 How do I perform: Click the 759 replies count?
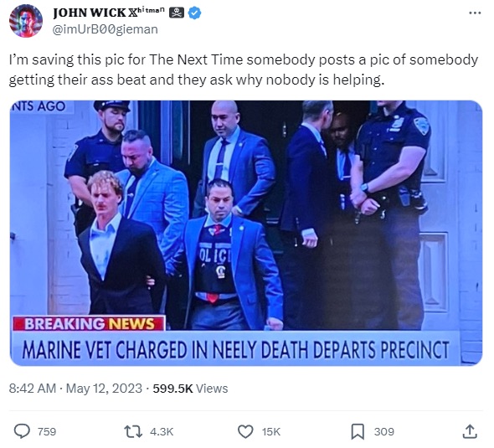point(47,431)
